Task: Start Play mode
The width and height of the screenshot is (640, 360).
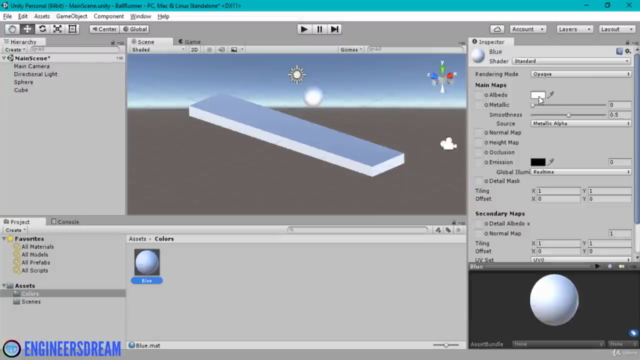Action: point(304,29)
